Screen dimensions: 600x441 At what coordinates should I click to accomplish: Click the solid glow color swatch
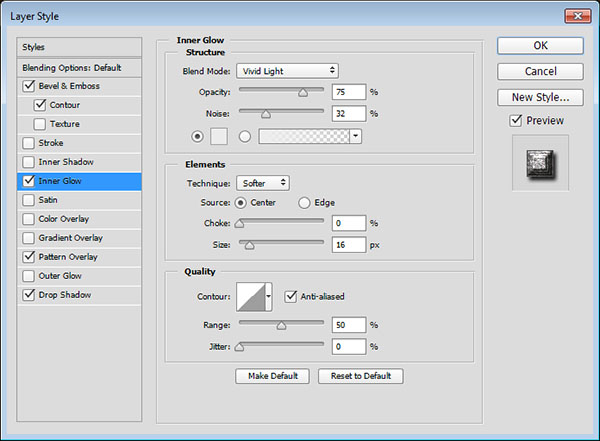click(x=220, y=136)
